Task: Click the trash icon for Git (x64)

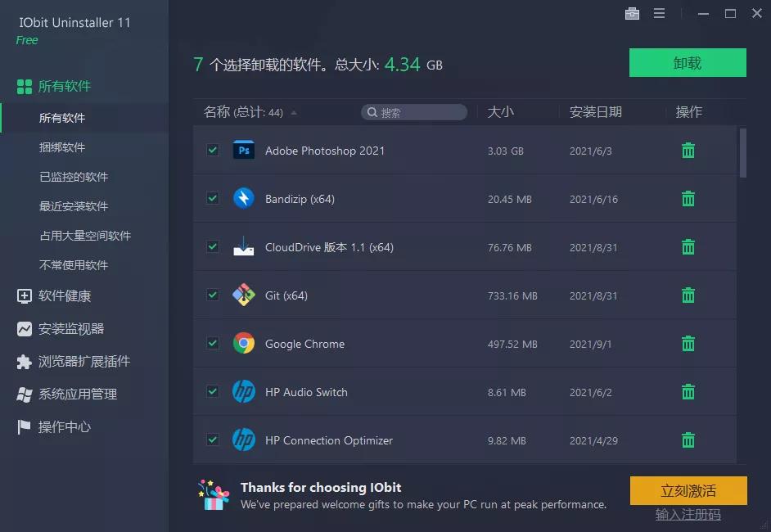Action: [688, 295]
